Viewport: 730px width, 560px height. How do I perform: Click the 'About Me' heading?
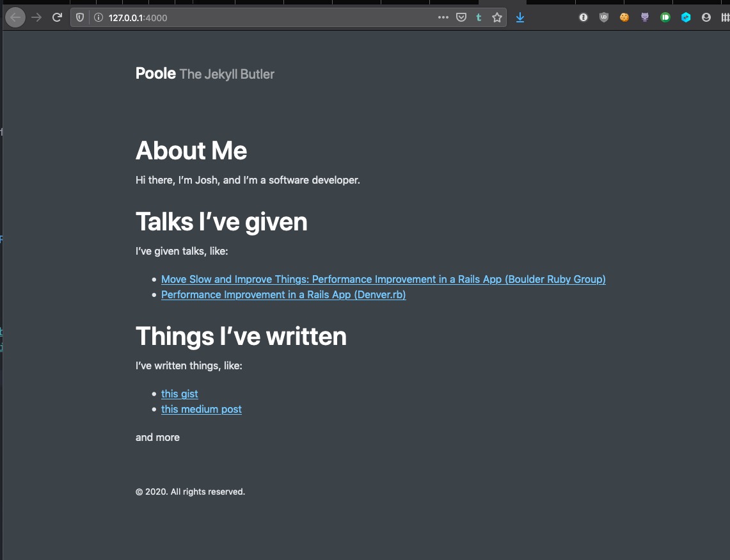coord(191,150)
